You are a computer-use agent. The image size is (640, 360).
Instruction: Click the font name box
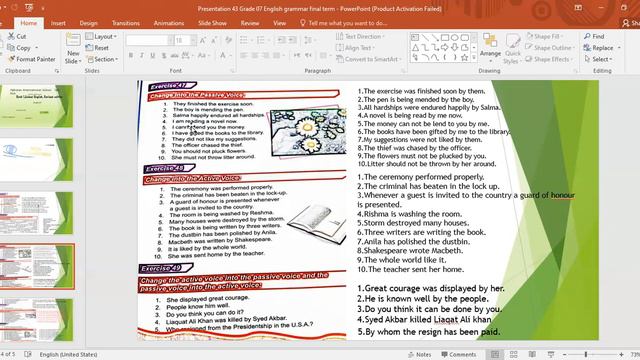pos(147,40)
